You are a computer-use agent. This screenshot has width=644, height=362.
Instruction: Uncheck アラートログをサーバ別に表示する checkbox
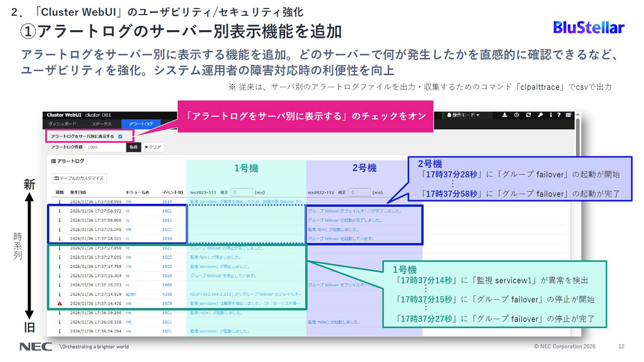click(x=120, y=137)
